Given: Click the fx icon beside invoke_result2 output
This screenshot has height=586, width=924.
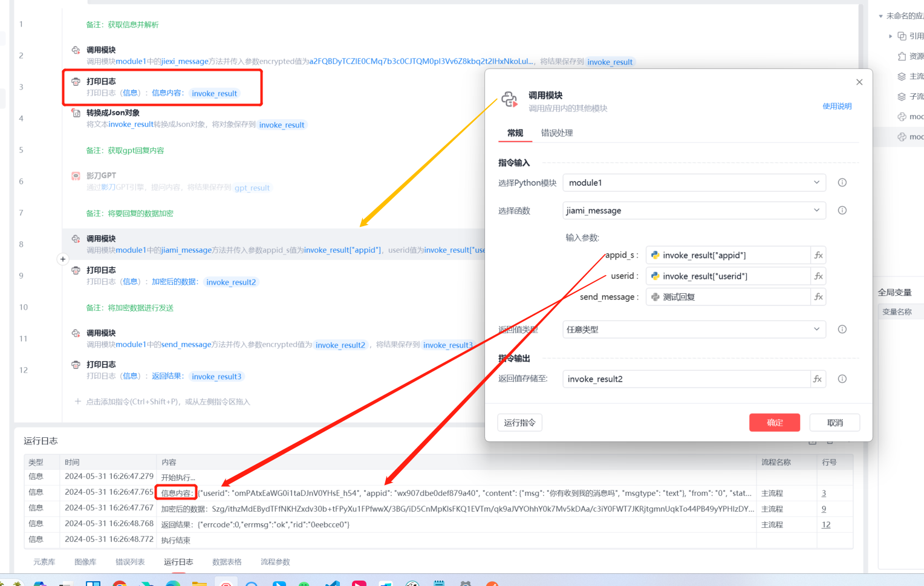Looking at the screenshot, I should (818, 379).
